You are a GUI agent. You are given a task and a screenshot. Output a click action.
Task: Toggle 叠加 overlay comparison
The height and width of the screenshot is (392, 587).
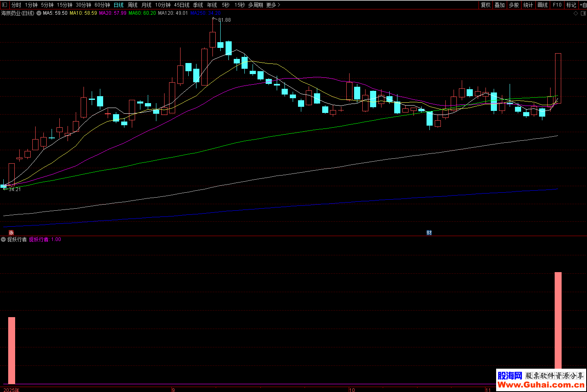click(x=499, y=5)
